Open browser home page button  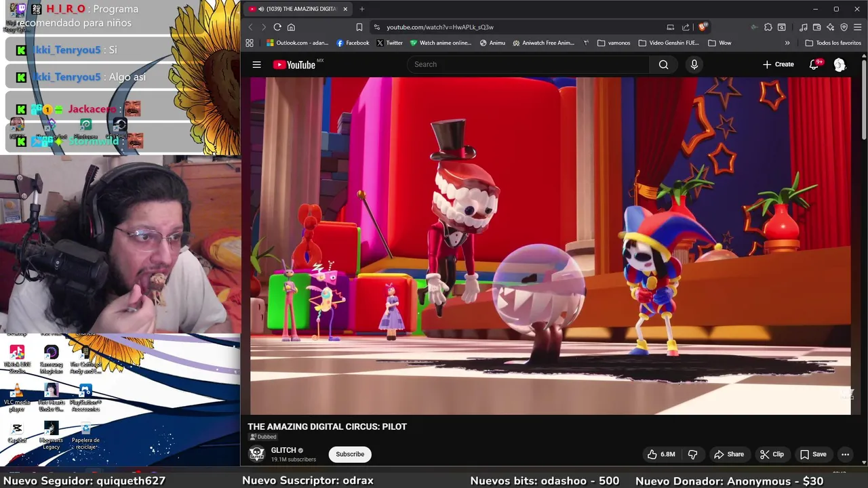(291, 27)
